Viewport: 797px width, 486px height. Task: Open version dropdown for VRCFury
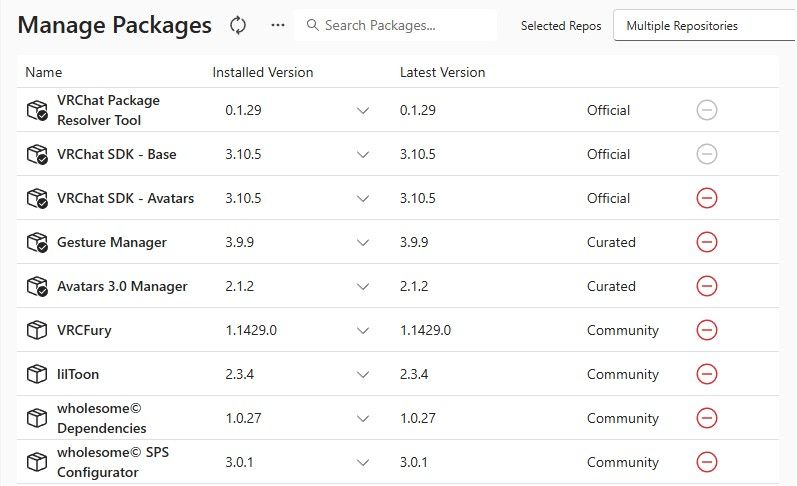point(363,330)
